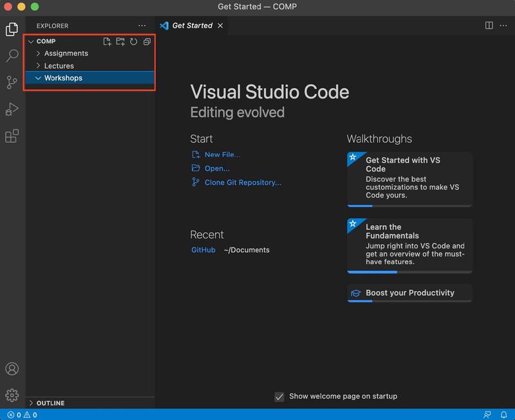Click the New Folder icon in Explorer
This screenshot has height=420, width=515.
coord(120,42)
